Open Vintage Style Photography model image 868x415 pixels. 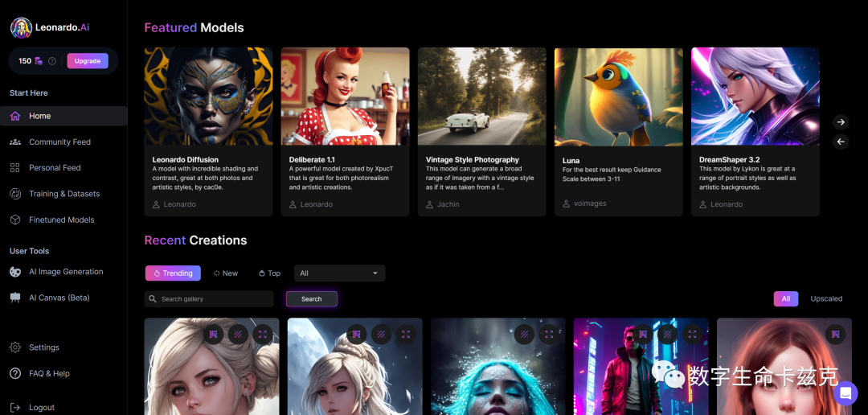tap(482, 97)
